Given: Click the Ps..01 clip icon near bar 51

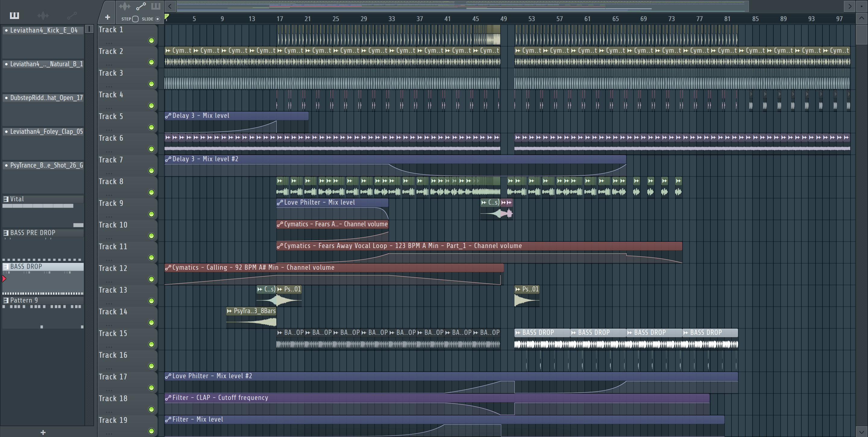Looking at the screenshot, I should click(517, 289).
